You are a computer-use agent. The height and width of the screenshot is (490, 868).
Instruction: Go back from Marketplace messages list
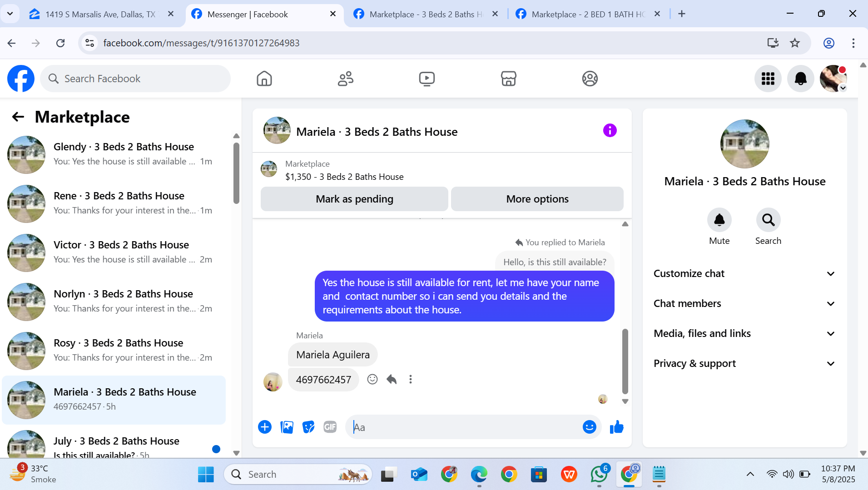point(18,117)
